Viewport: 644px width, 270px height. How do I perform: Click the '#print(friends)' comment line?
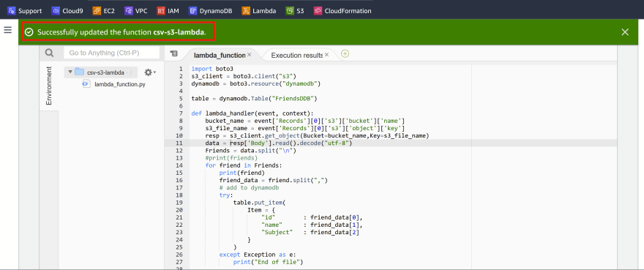(x=232, y=158)
